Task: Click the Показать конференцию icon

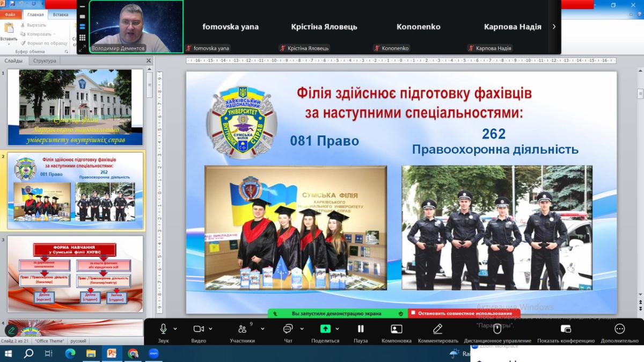Action: (566, 329)
